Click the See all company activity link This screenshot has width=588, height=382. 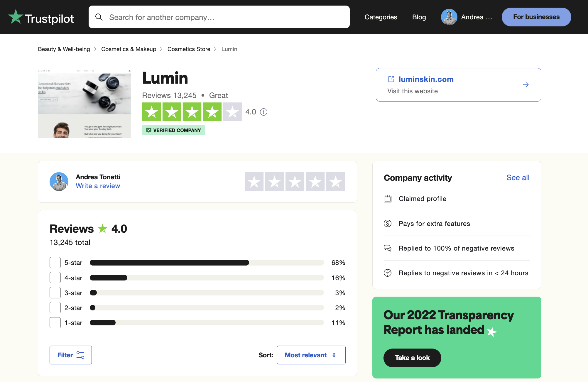pyautogui.click(x=518, y=178)
